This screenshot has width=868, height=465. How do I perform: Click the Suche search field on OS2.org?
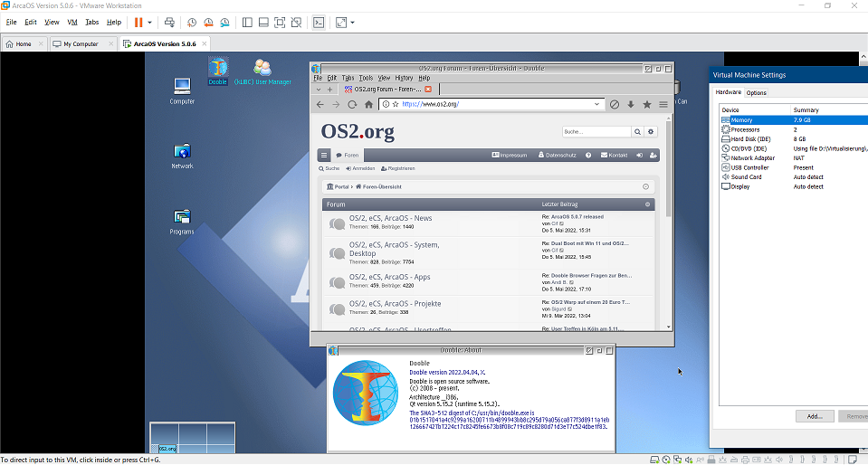596,132
